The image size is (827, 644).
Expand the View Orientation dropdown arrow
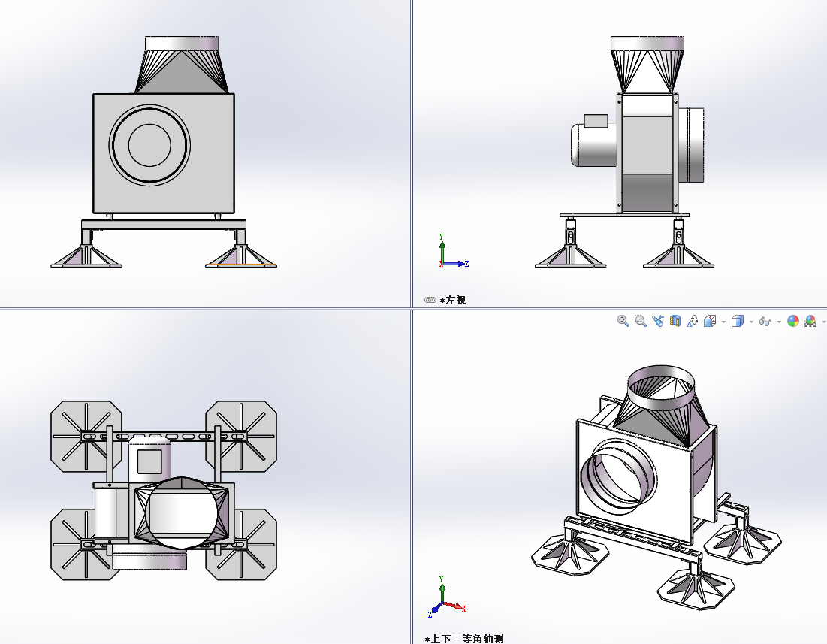[x=723, y=322]
